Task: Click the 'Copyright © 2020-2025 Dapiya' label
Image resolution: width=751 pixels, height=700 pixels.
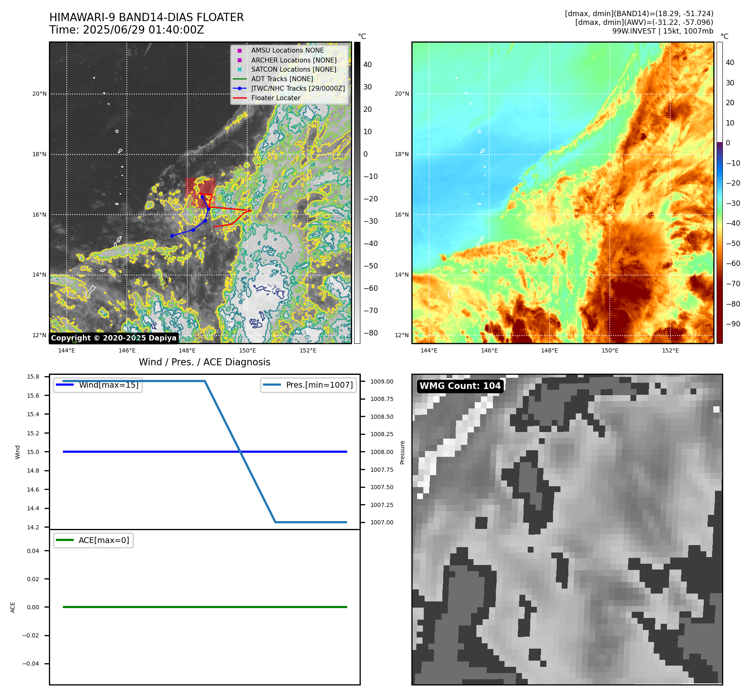Action: point(114,338)
